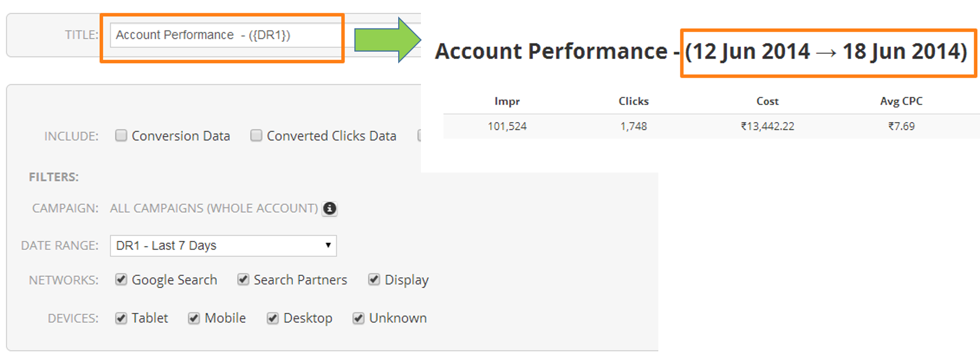The width and height of the screenshot is (980, 359).
Task: Open the DR1 - Last 7 Days dropdown
Action: (223, 246)
